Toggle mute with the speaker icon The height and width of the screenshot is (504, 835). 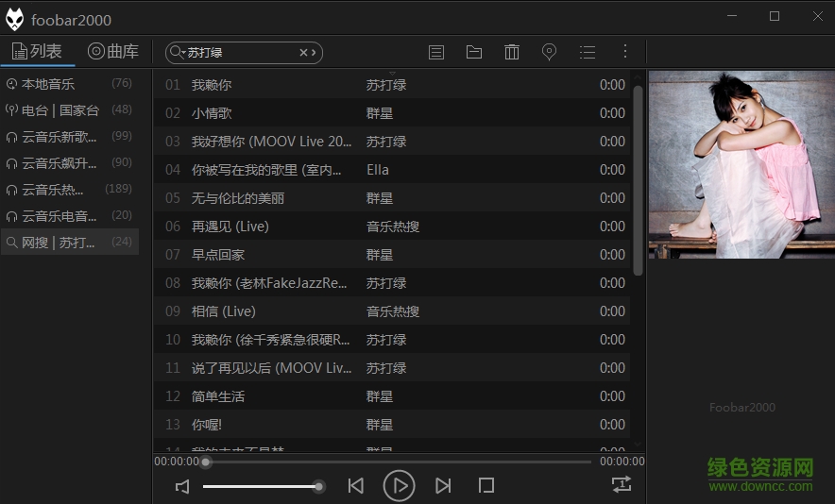coord(182,486)
